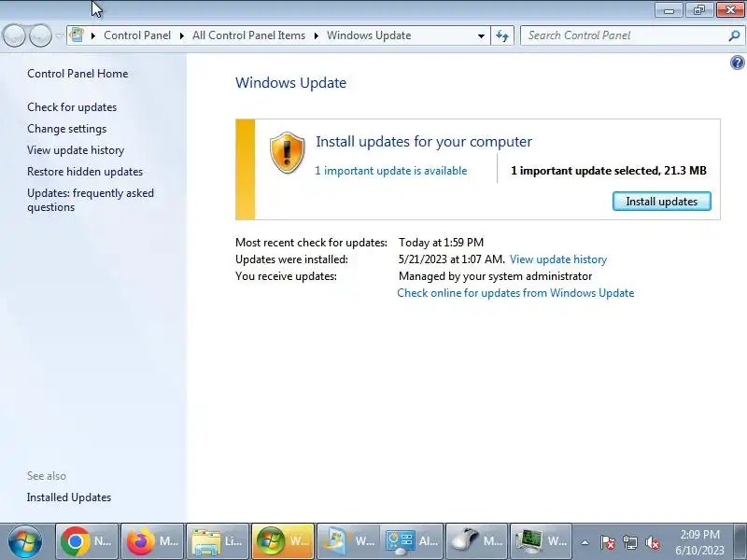
Task: Open Updates: frequently asked questions
Action: (91, 200)
